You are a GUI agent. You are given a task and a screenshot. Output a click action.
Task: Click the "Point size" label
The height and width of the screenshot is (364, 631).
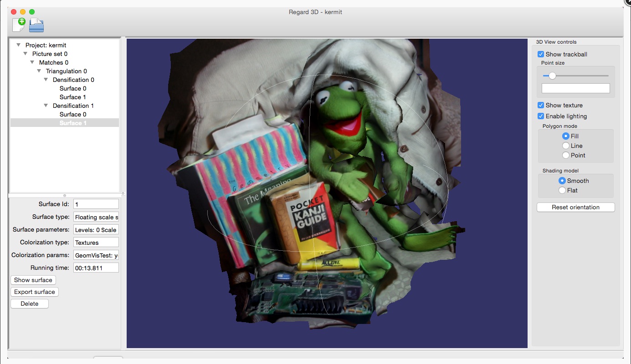pyautogui.click(x=553, y=63)
